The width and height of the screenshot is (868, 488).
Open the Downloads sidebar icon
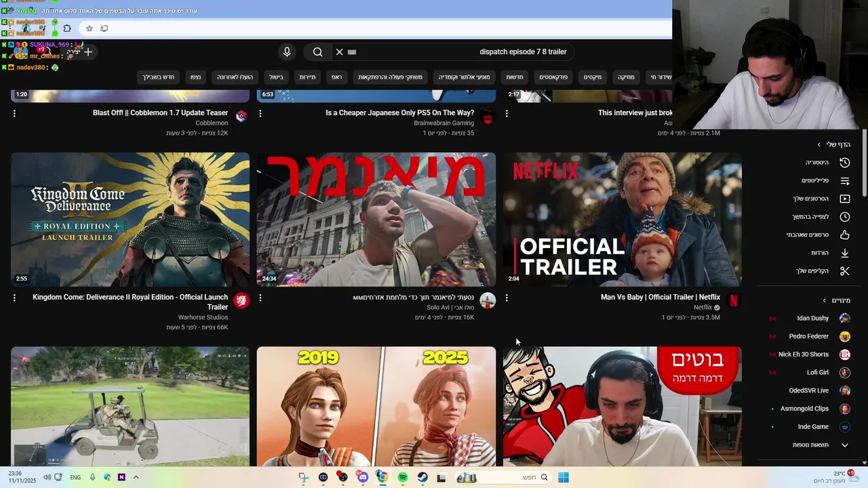tap(845, 253)
